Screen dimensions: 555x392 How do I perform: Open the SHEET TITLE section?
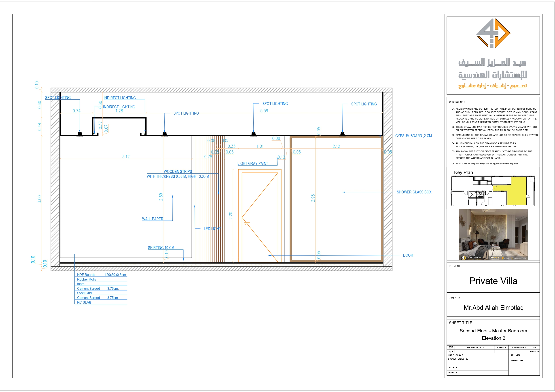[460, 323]
